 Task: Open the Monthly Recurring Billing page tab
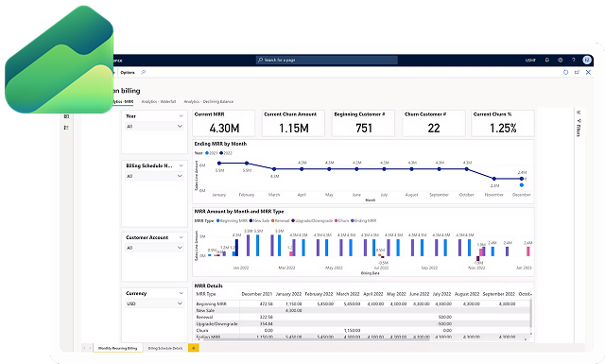tap(117, 348)
